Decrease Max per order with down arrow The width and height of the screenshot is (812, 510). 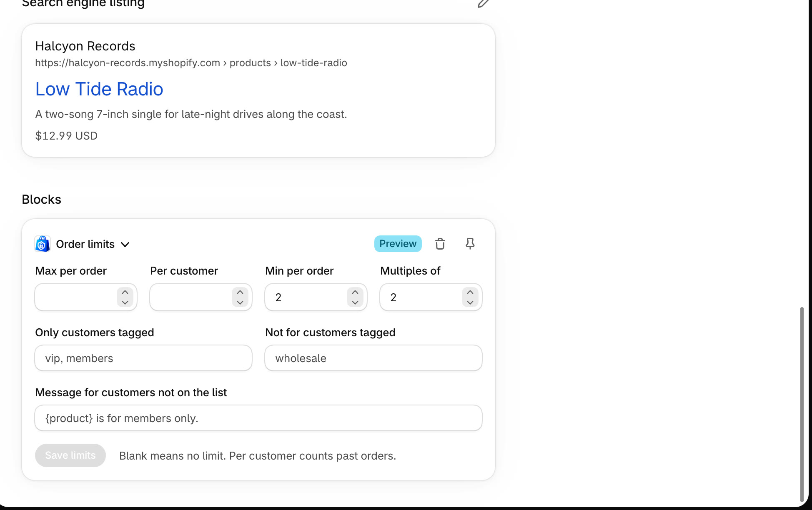tap(125, 302)
